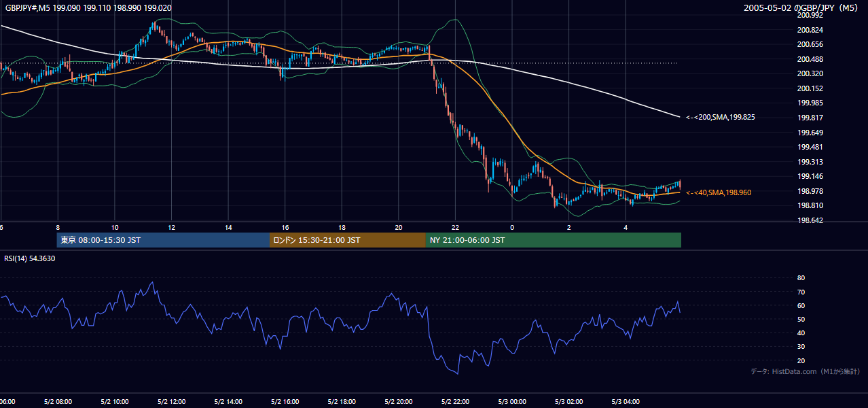The height and width of the screenshot is (408, 868).
Task: Click the 5/2 08:00 date-time axis label
Action: pos(58,402)
